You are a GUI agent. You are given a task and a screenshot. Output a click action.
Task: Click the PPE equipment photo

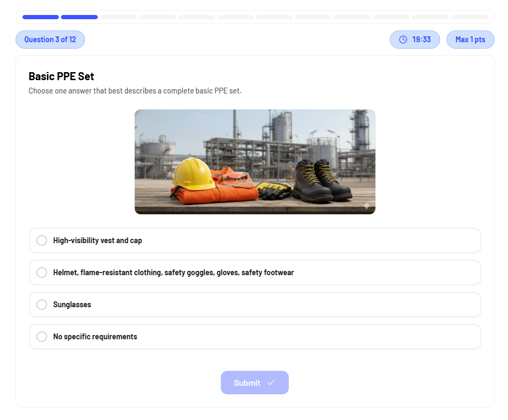coord(255,162)
